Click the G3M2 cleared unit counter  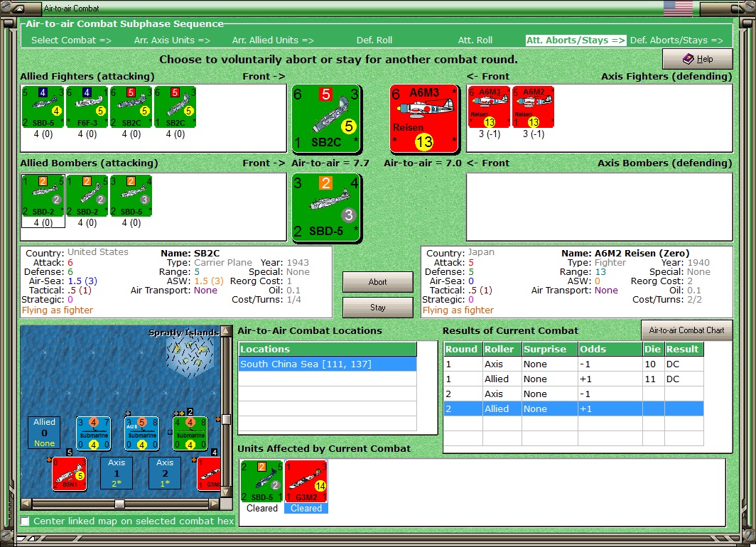306,481
